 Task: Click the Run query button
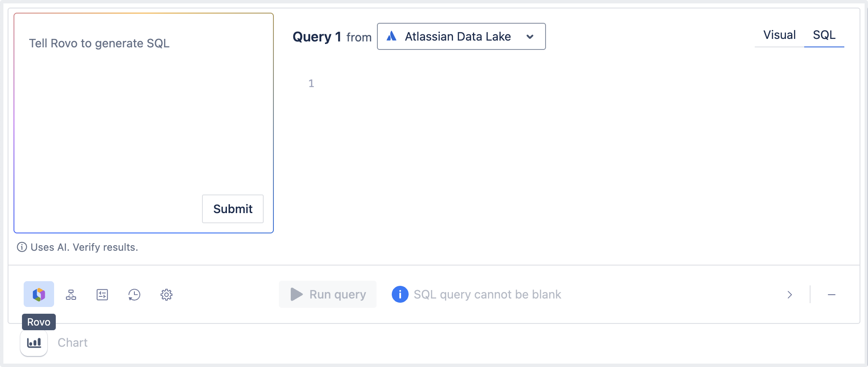[x=328, y=294]
